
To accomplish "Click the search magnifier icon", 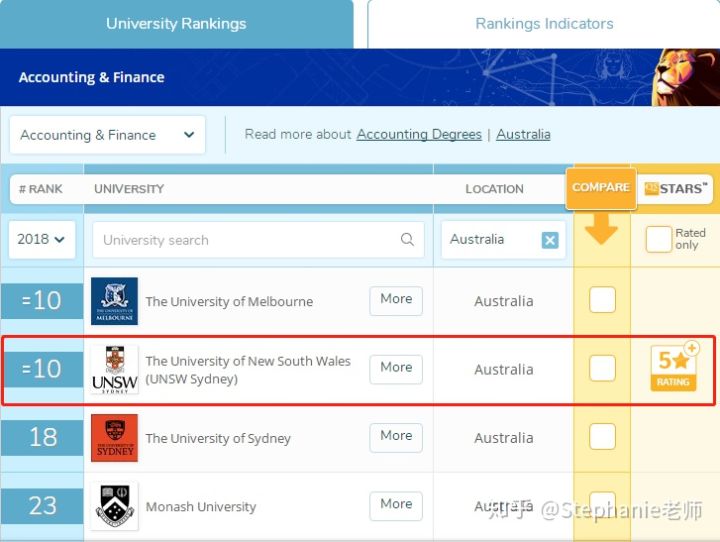I will 407,239.
